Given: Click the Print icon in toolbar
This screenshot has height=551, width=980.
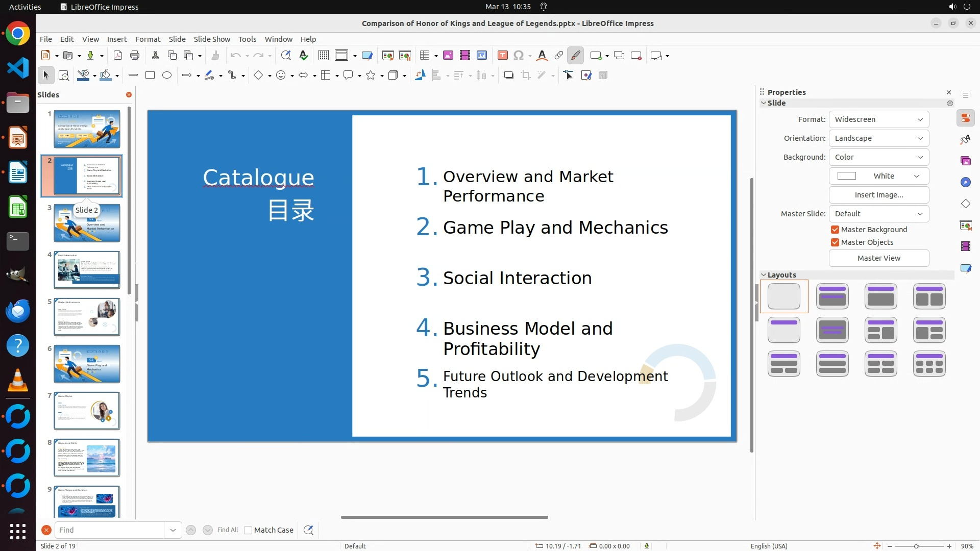Looking at the screenshot, I should 135,56.
